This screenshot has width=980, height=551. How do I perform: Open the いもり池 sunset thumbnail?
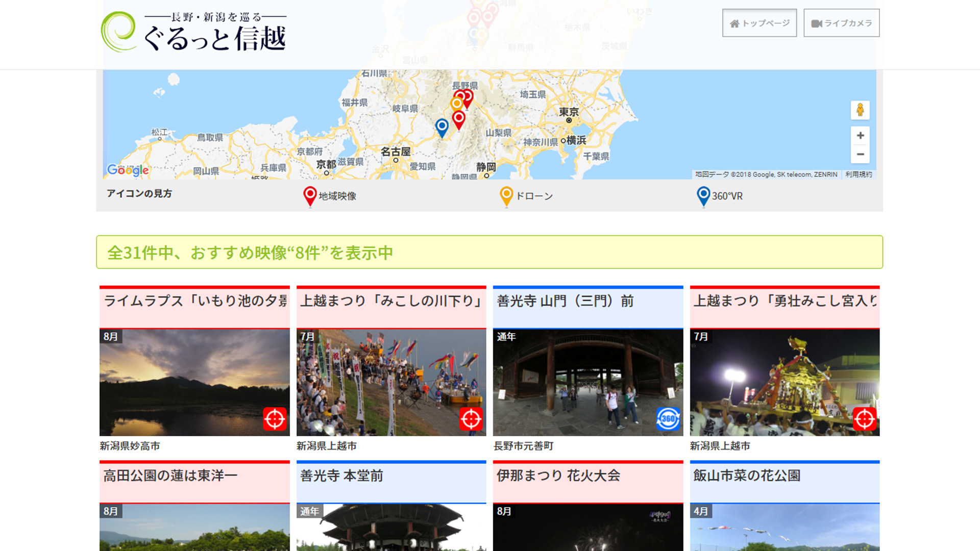[194, 383]
